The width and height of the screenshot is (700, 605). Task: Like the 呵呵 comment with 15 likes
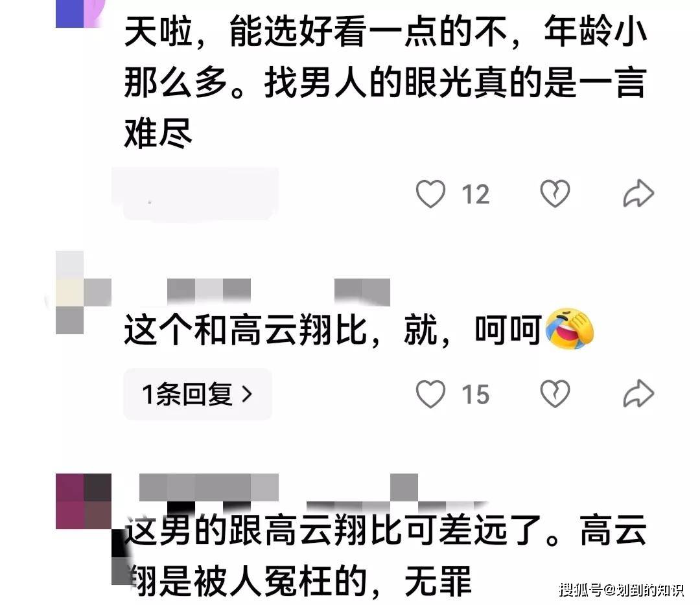pyautogui.click(x=430, y=394)
